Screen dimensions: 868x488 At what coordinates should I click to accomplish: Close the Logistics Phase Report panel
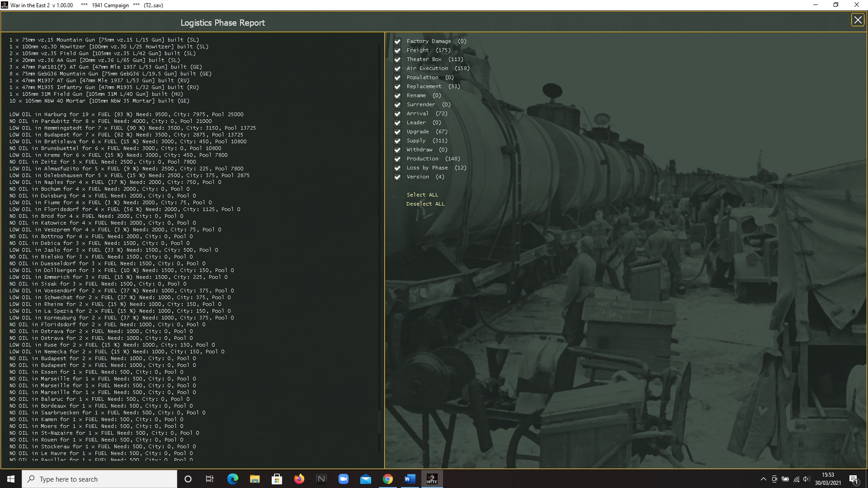coord(857,20)
